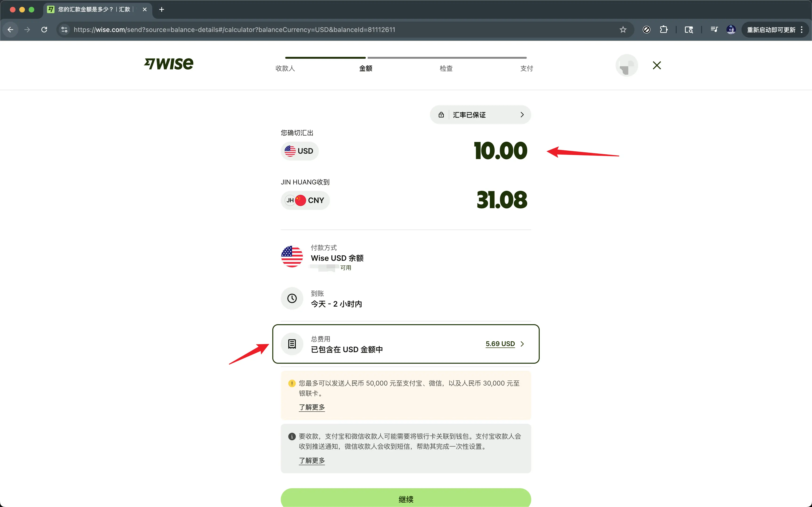Viewport: 812px width, 507px height.
Task: Open a new browser tab
Action: click(x=162, y=9)
